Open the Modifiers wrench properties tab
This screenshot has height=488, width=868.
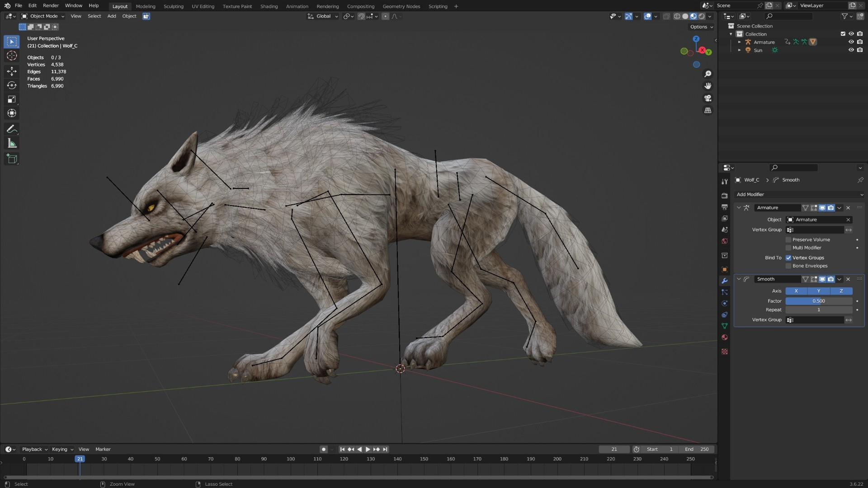pyautogui.click(x=725, y=281)
